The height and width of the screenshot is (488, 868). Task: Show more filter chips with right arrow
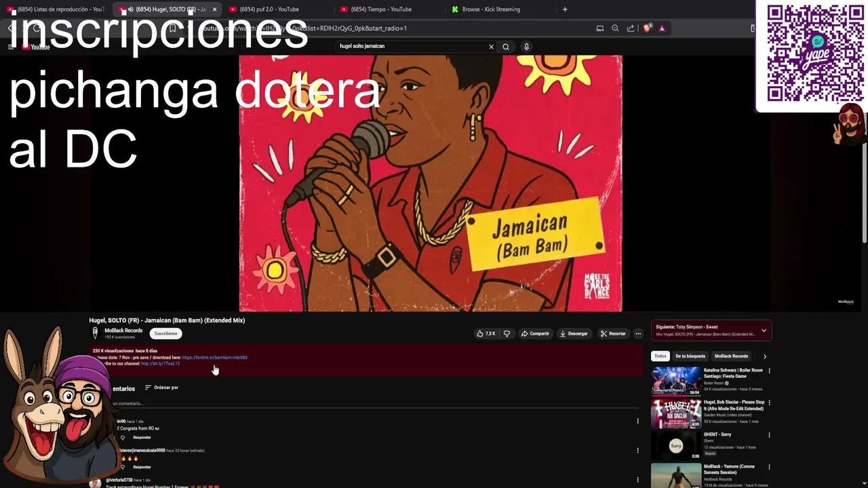pyautogui.click(x=764, y=357)
